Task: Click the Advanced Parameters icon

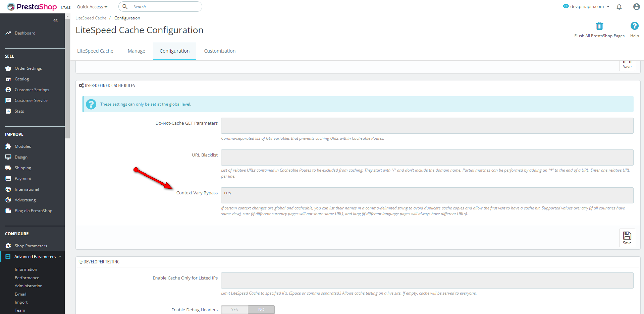Action: [8, 257]
